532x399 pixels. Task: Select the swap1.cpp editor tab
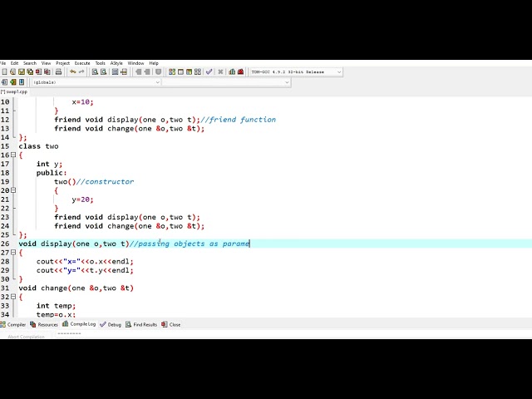click(14, 92)
